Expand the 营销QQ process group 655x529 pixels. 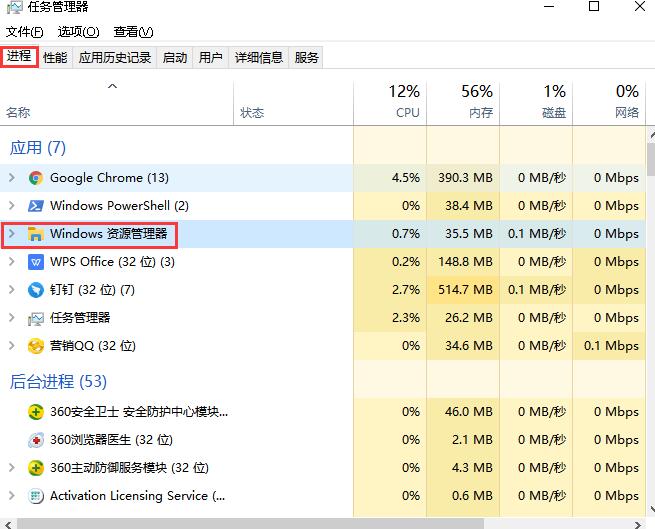pyautogui.click(x=12, y=346)
